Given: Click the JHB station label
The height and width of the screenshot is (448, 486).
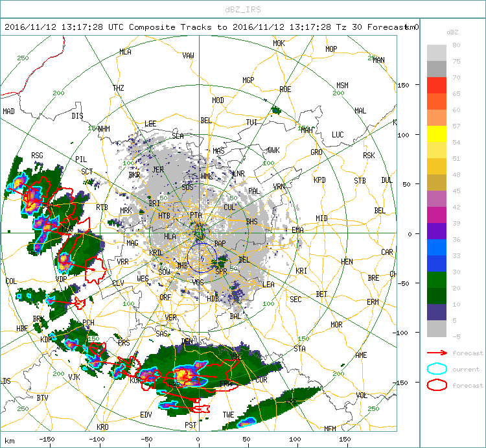Looking at the screenshot, I should point(182,265).
